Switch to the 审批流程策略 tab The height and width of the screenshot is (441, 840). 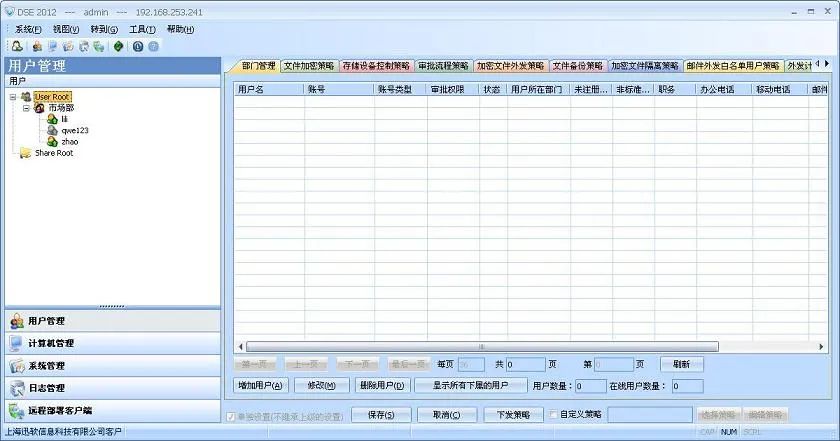pyautogui.click(x=443, y=66)
